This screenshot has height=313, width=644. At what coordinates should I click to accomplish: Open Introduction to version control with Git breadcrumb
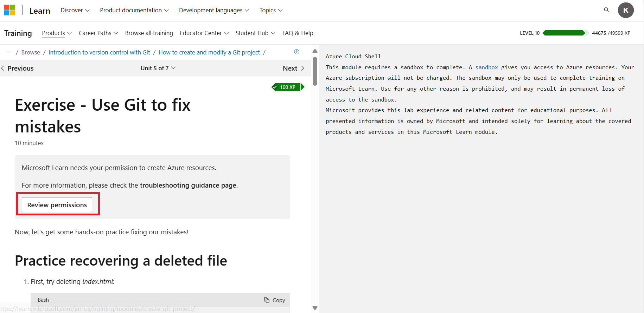[x=99, y=52]
